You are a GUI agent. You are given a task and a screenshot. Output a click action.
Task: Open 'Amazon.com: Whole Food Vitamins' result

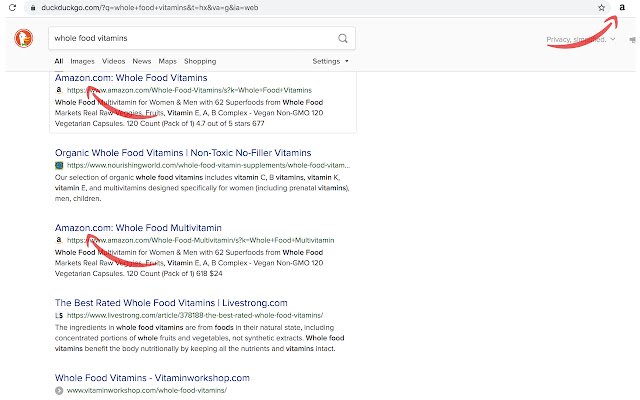point(131,78)
